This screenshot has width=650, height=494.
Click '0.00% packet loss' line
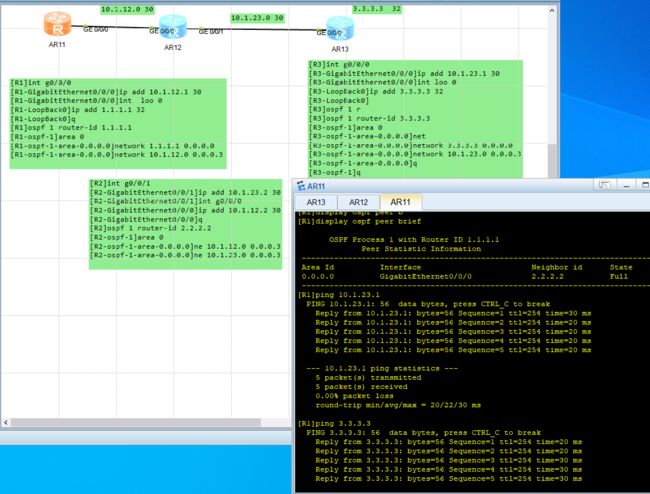pyautogui.click(x=354, y=396)
